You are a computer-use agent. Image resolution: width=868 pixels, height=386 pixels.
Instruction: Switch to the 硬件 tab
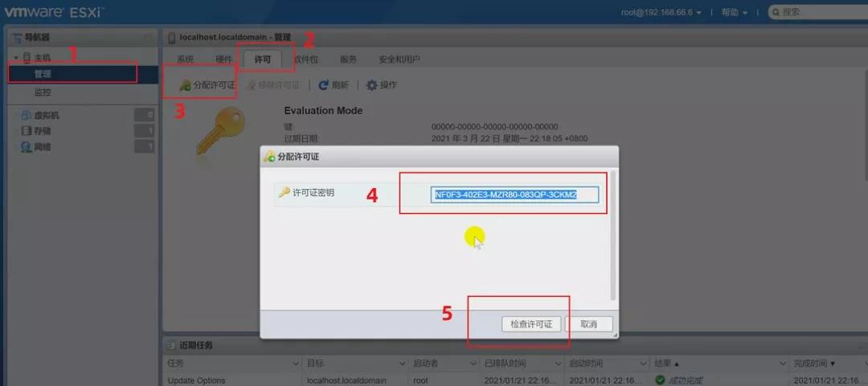223,60
